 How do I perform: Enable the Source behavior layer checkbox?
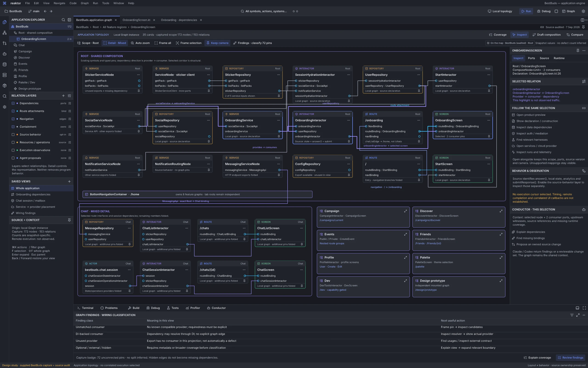point(13,135)
